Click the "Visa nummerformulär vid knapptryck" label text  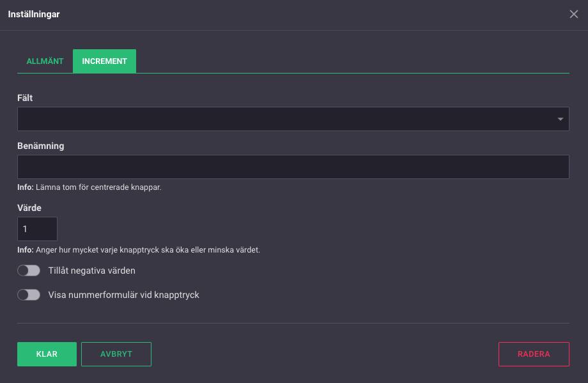(124, 295)
